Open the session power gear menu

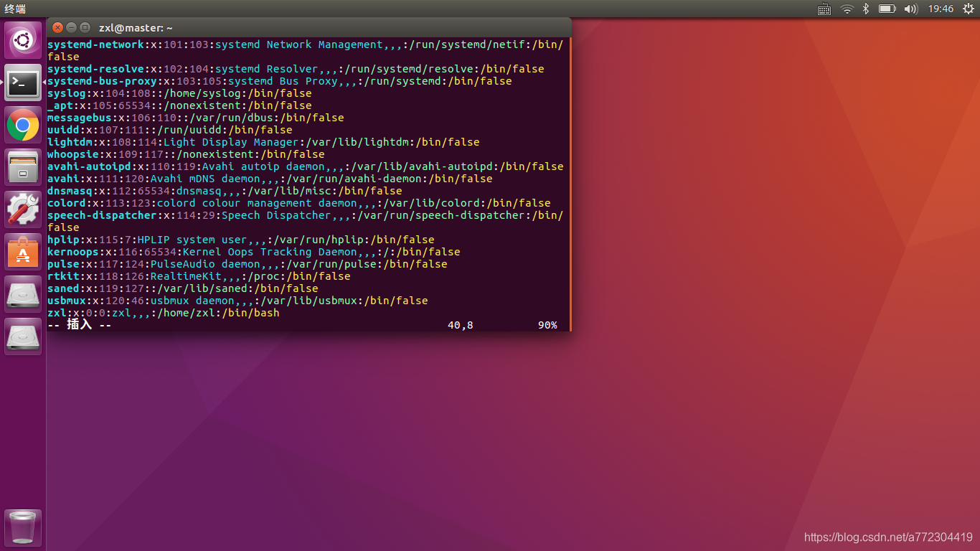coord(970,9)
